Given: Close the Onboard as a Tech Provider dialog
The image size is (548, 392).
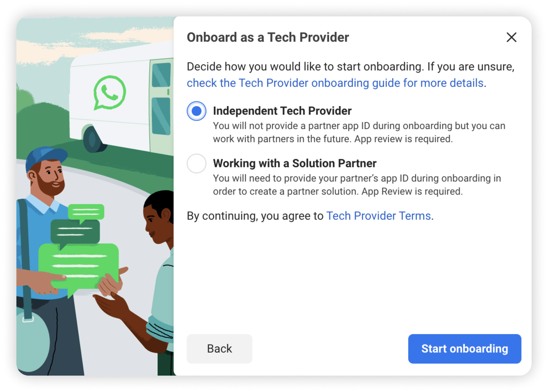Looking at the screenshot, I should coord(511,37).
